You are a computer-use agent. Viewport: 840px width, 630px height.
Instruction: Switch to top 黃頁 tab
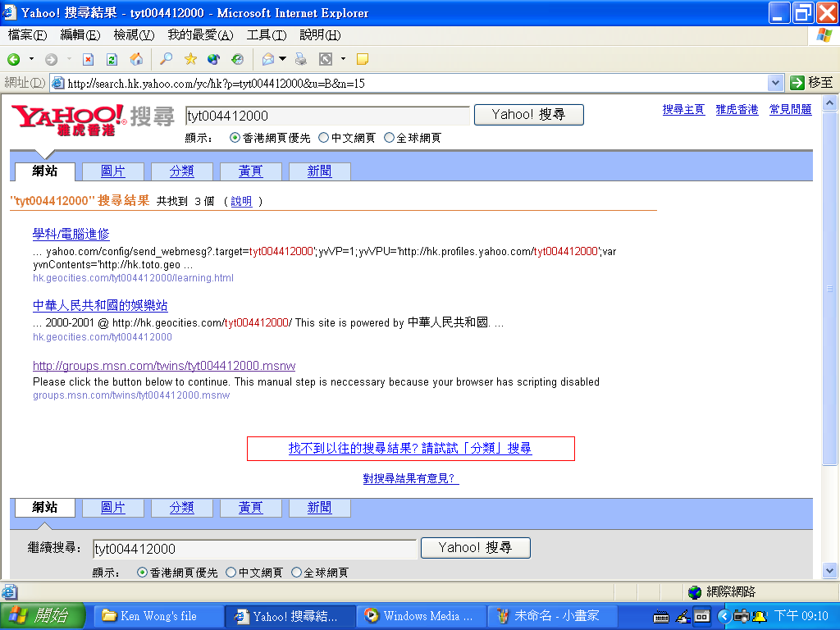(x=251, y=171)
